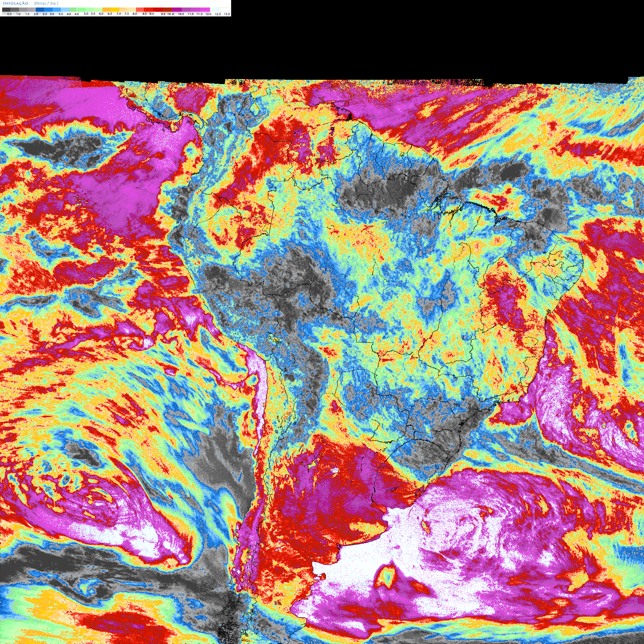Click the 1.0 legend value

click(x=18, y=14)
